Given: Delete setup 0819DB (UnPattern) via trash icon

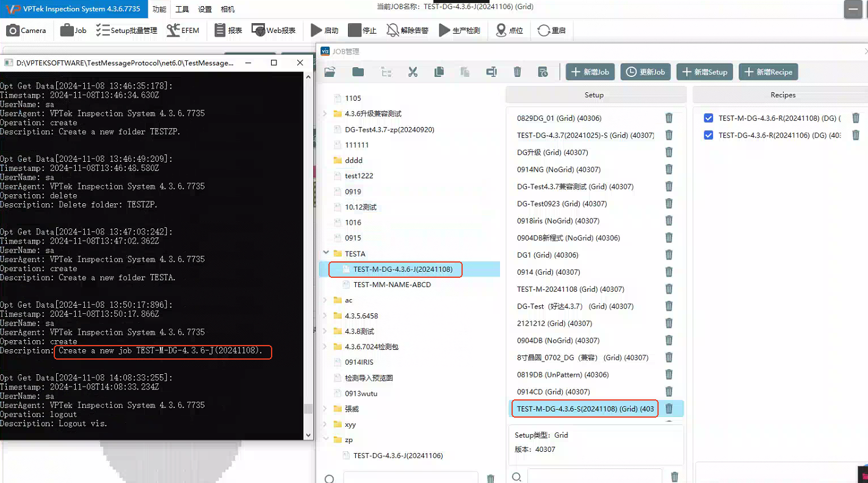Looking at the screenshot, I should [x=669, y=374].
